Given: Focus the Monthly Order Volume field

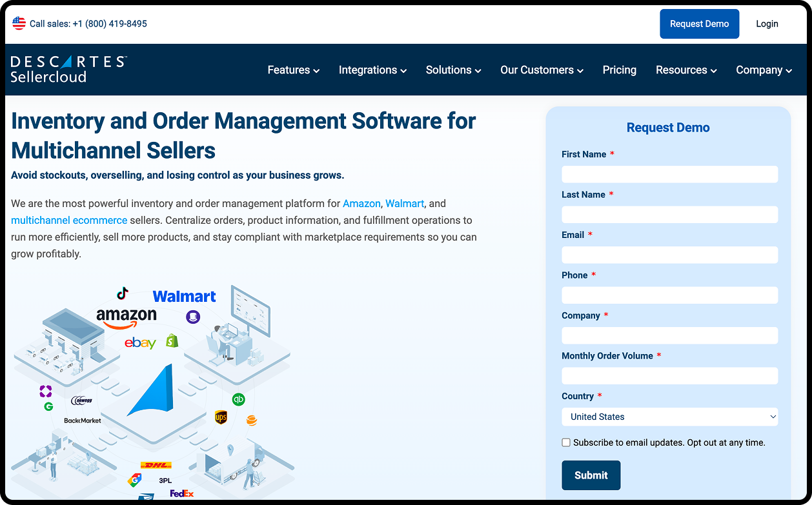Looking at the screenshot, I should (669, 376).
